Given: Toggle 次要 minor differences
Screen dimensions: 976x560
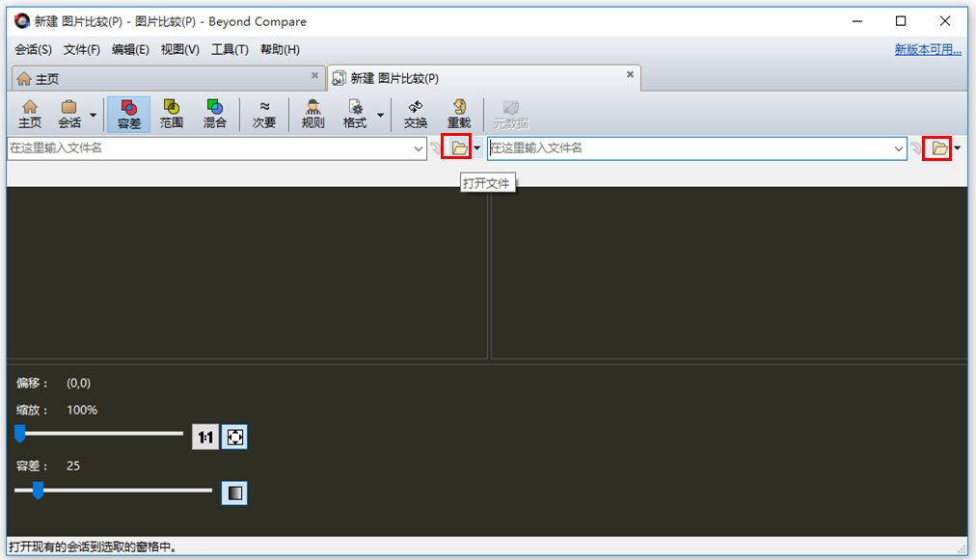Looking at the screenshot, I should tap(264, 114).
